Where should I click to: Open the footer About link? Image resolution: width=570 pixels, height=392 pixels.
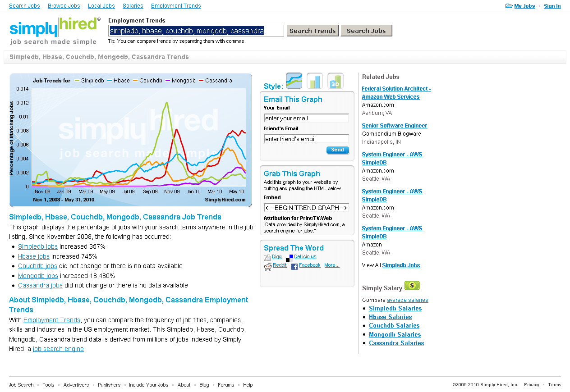click(x=184, y=385)
